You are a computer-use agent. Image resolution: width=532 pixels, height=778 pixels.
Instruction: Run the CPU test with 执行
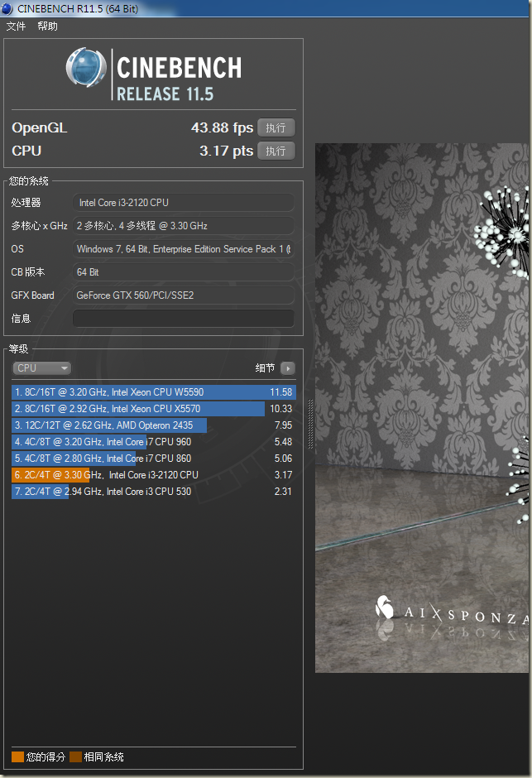coord(276,151)
